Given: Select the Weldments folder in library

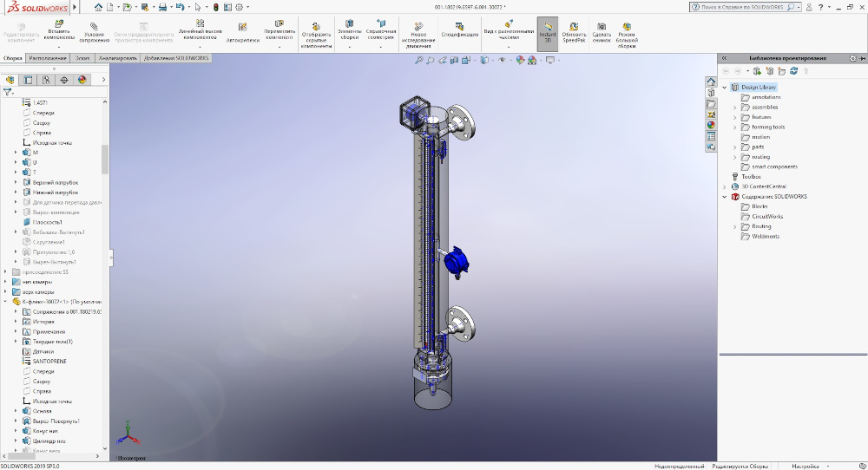Looking at the screenshot, I should (x=765, y=237).
